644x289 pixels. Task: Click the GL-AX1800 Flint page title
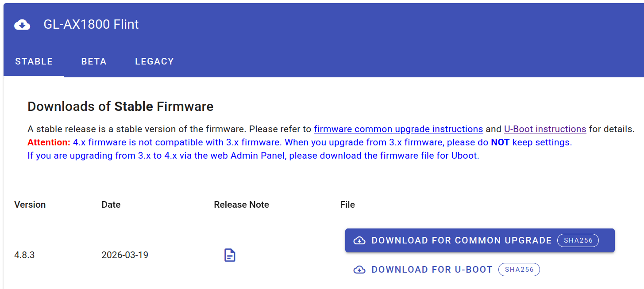(x=91, y=24)
